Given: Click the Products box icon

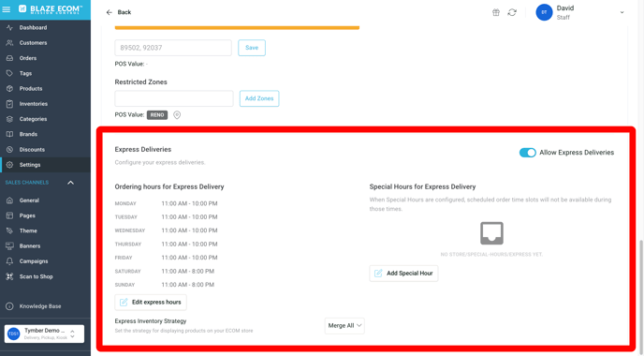Looking at the screenshot, I should tap(9, 88).
